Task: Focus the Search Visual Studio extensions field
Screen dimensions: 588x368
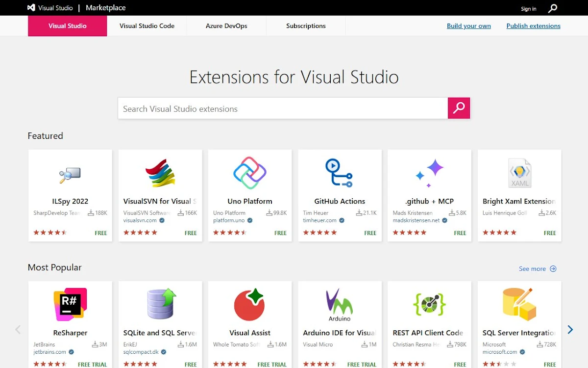Action: pyautogui.click(x=283, y=108)
